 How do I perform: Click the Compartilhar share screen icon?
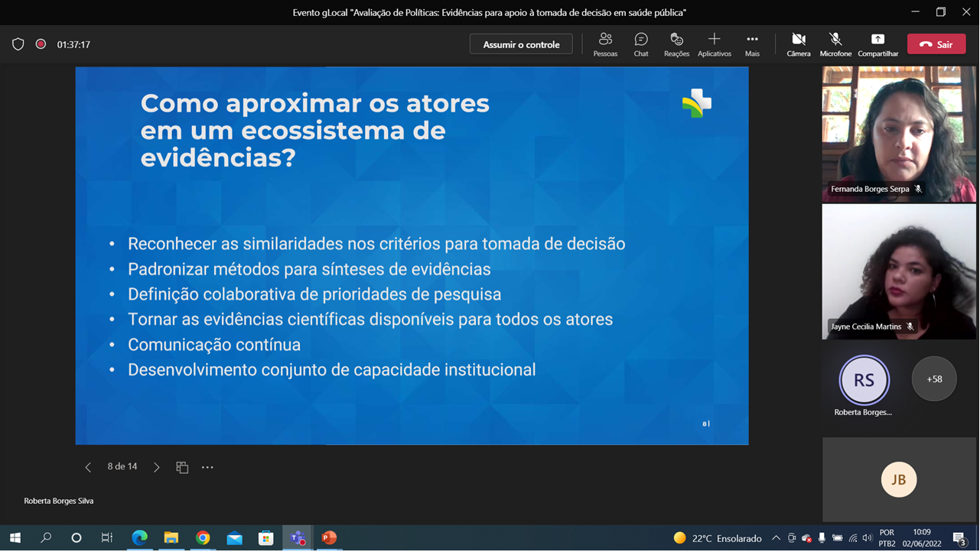coord(877,44)
